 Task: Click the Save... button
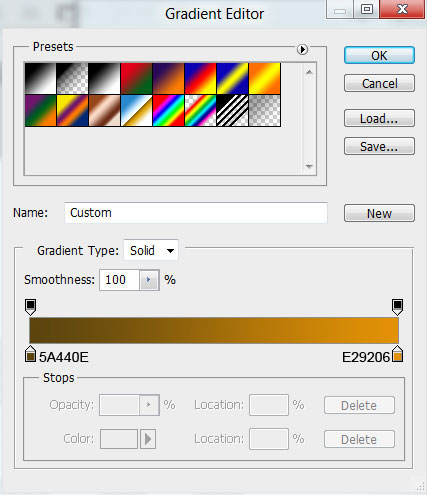pyautogui.click(x=379, y=146)
